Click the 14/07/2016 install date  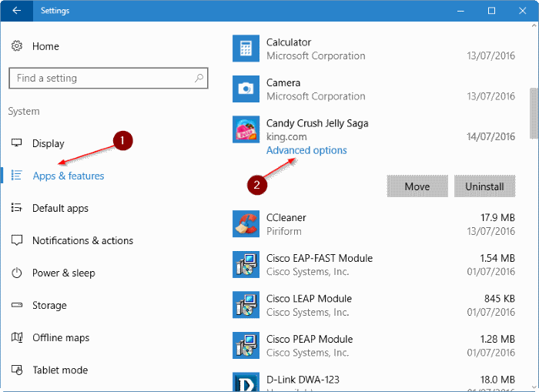pyautogui.click(x=491, y=136)
